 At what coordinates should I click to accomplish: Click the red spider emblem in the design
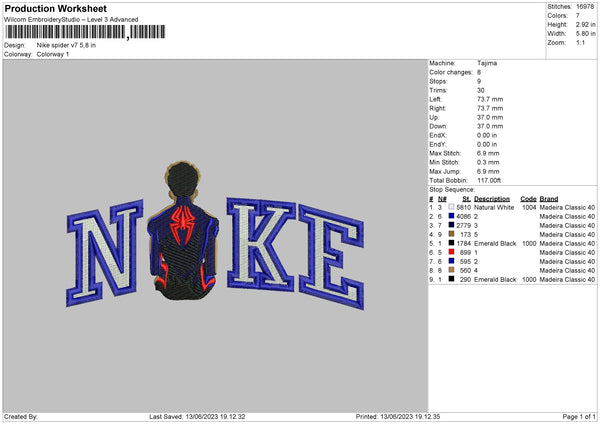[183, 225]
